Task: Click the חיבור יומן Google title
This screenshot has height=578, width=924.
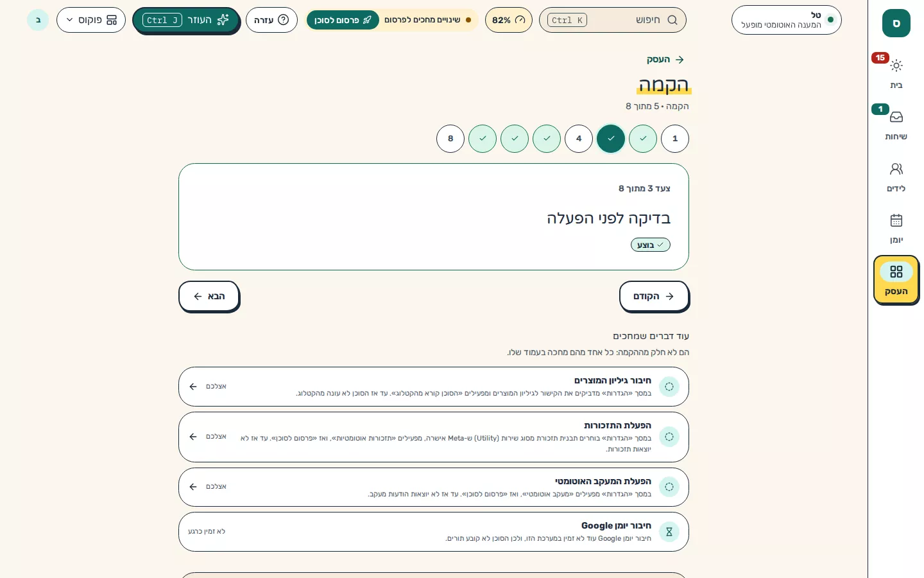Action: [x=616, y=525]
